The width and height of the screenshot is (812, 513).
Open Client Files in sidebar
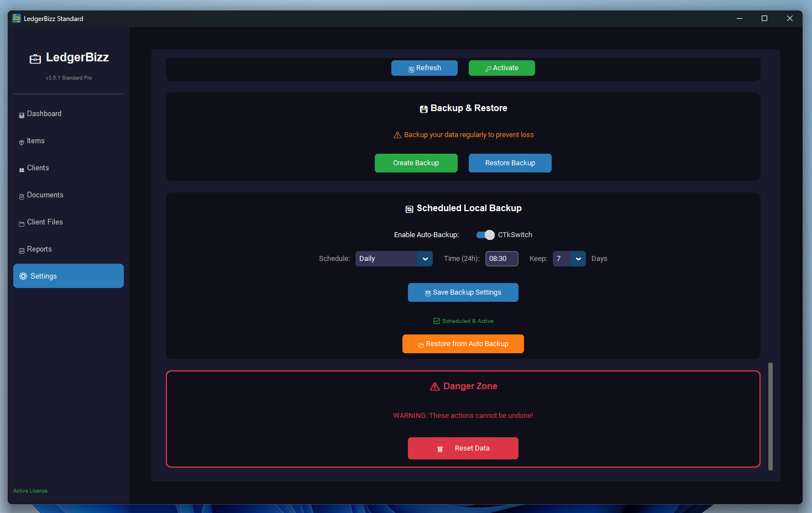coord(69,222)
